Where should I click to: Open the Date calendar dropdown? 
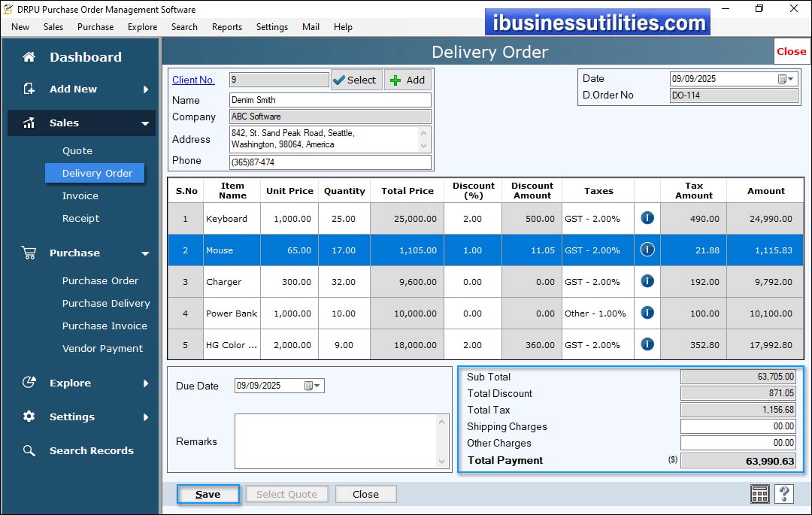(x=785, y=79)
